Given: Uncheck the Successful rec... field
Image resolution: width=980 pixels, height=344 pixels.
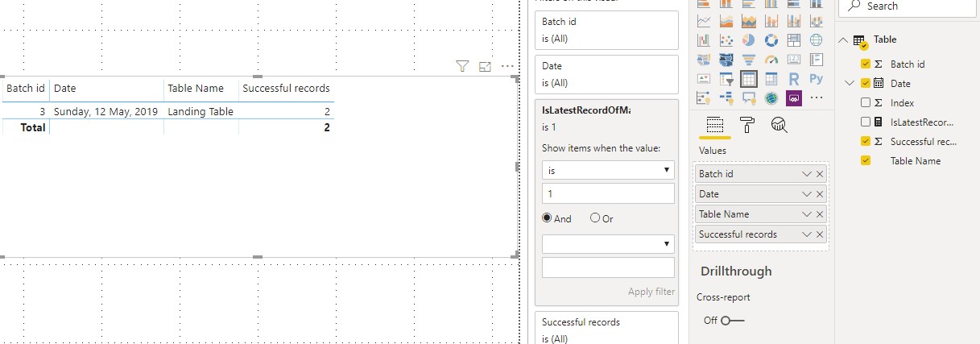Looking at the screenshot, I should [866, 141].
